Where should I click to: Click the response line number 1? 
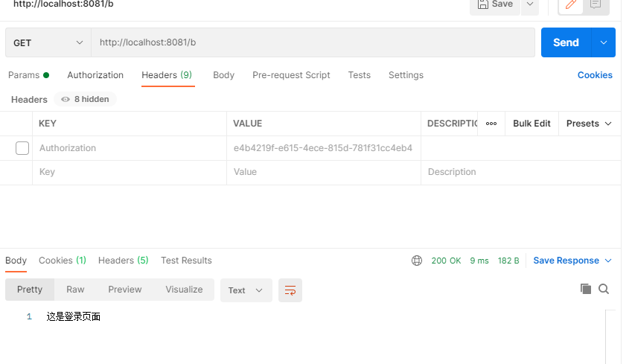(x=29, y=317)
